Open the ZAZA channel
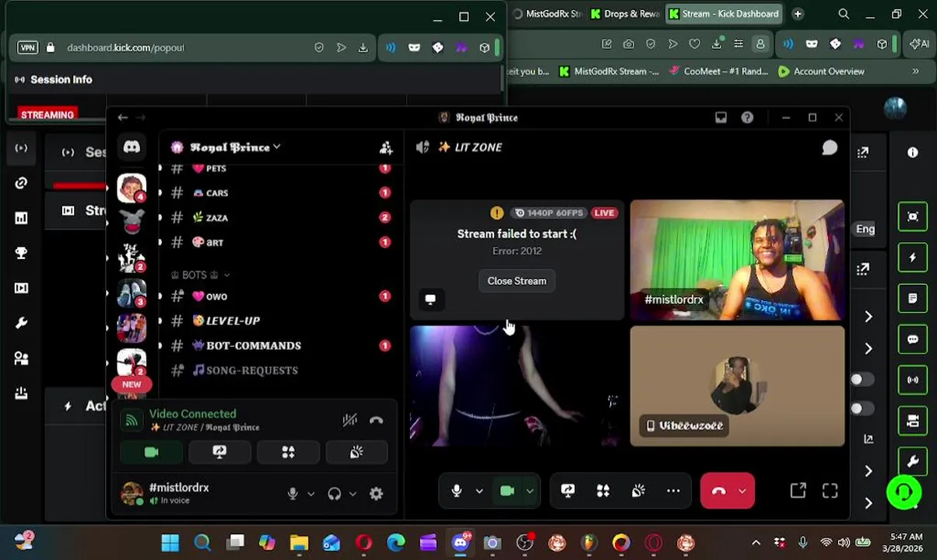 [279, 218]
